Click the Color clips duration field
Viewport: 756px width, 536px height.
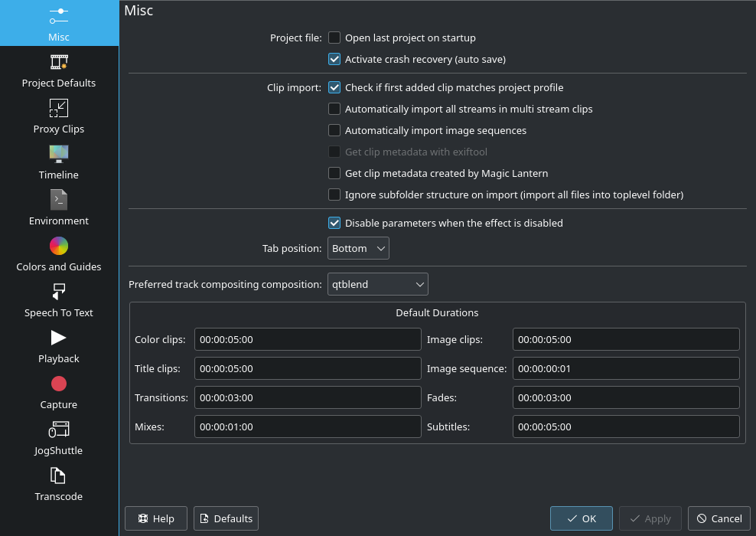(x=308, y=339)
